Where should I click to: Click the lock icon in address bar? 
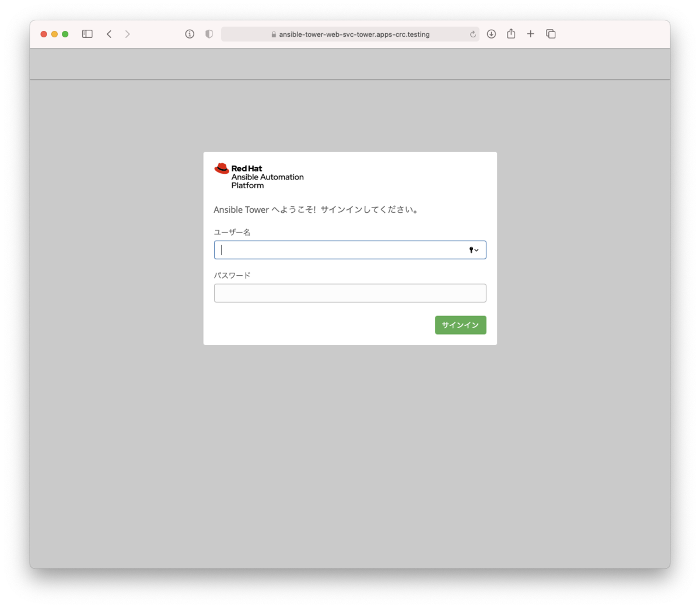(274, 34)
